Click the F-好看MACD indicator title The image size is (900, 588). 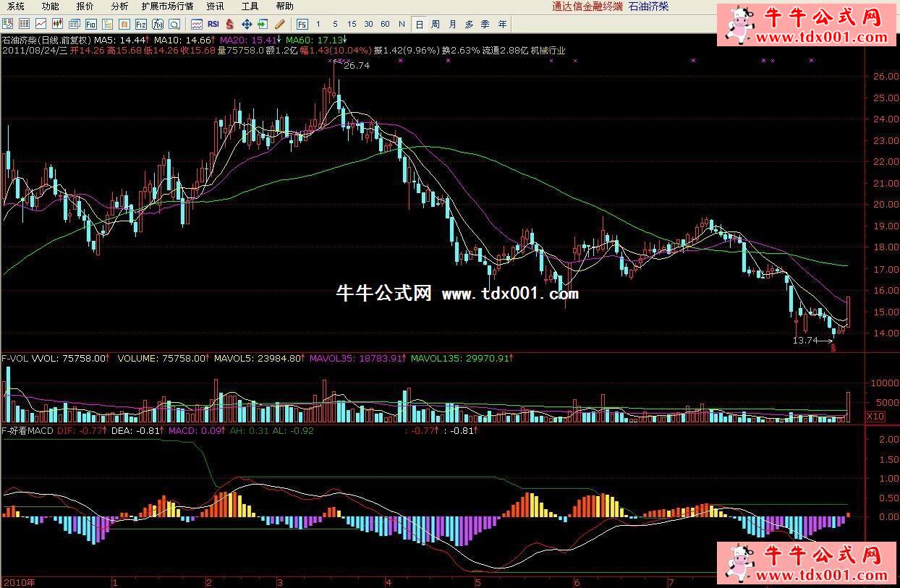27,430
